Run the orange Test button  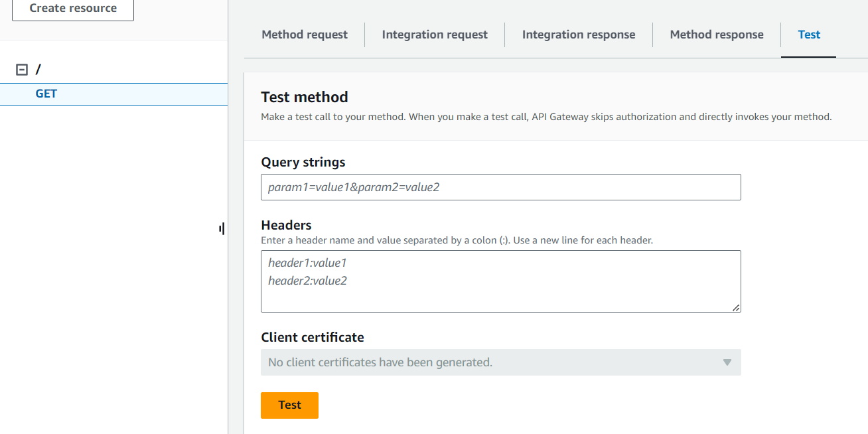pyautogui.click(x=289, y=405)
